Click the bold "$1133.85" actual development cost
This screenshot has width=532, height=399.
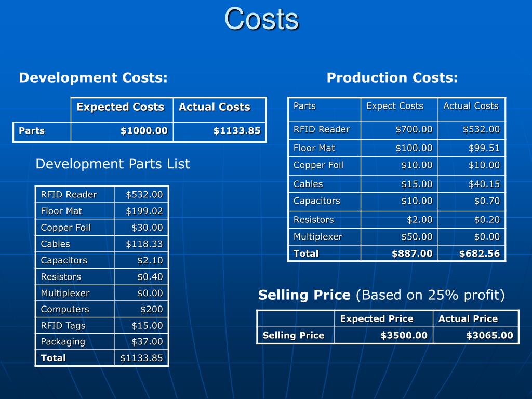(237, 130)
